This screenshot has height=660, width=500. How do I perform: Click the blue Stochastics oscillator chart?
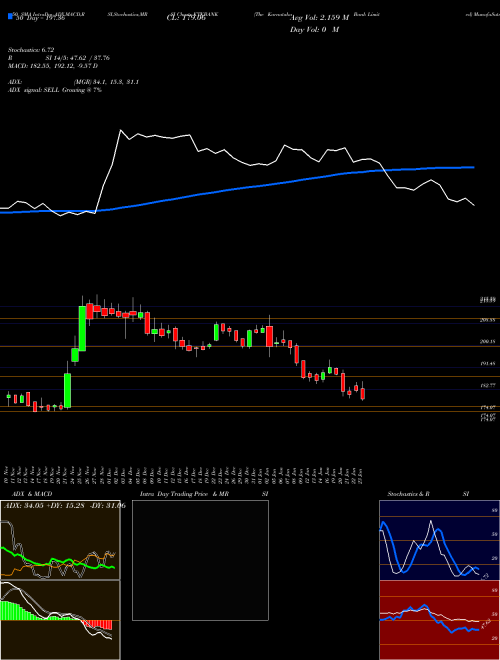(439, 540)
